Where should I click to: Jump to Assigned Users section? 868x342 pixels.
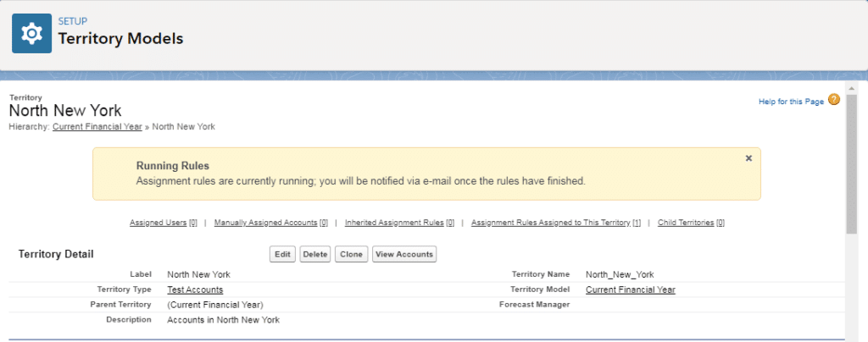pos(163,223)
